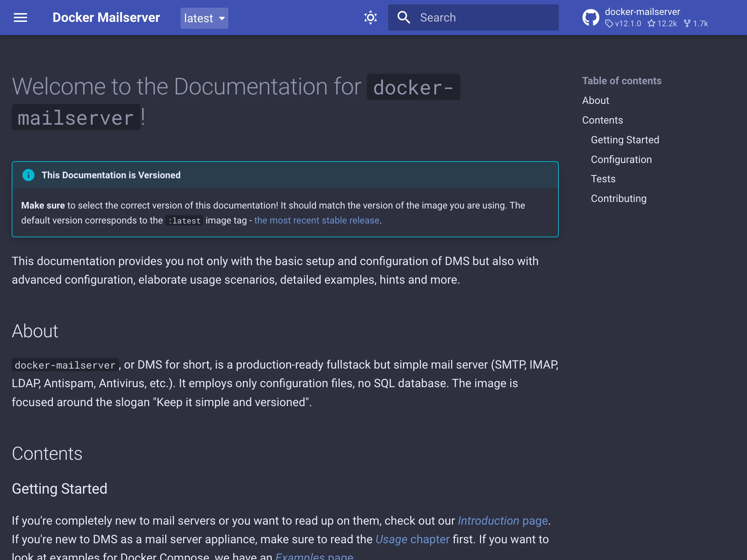Select About in the table of contents
747x560 pixels.
tap(595, 100)
